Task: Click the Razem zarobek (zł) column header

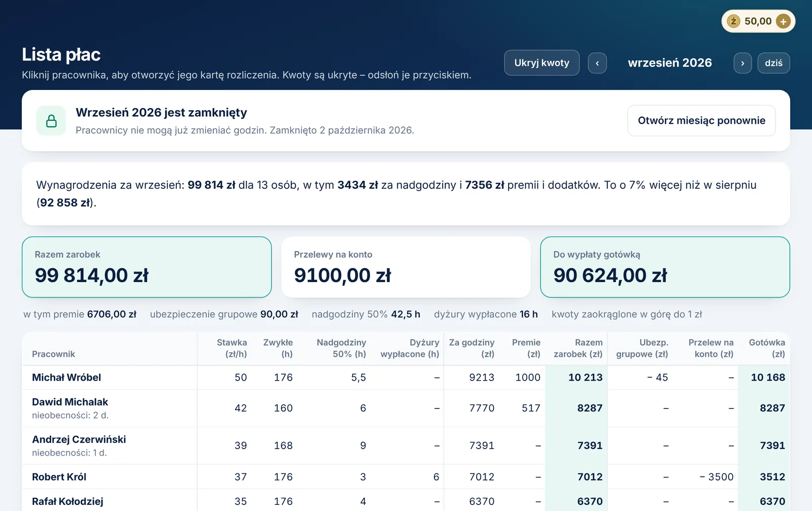Action: [x=578, y=348]
